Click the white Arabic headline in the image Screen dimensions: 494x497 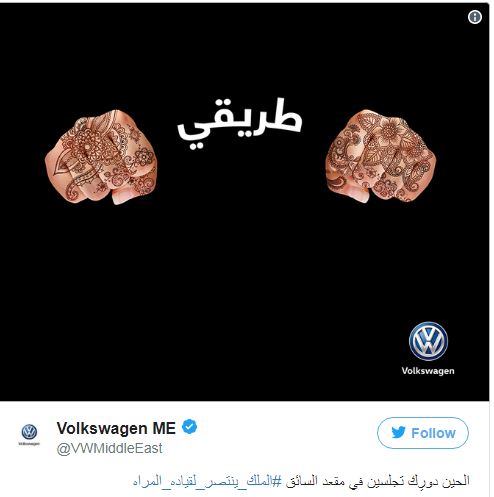(x=239, y=123)
